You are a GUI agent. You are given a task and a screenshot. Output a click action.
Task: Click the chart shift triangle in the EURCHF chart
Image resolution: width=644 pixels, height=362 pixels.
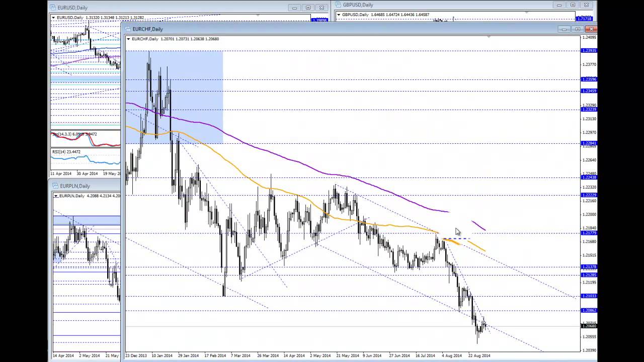click(489, 37)
